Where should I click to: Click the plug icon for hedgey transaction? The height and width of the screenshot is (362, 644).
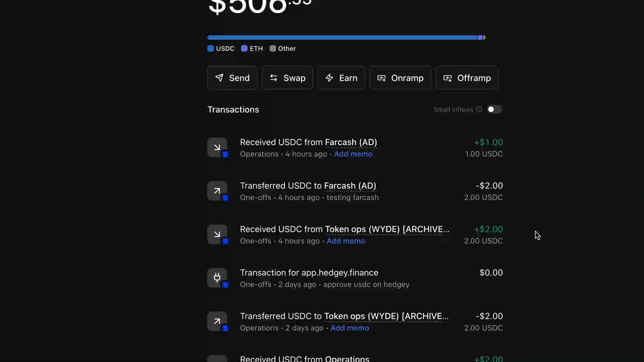(x=217, y=278)
